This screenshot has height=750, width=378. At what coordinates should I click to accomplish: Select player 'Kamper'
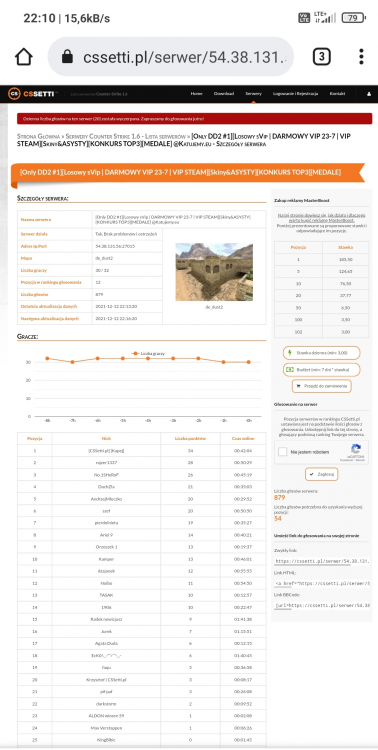coord(106,559)
